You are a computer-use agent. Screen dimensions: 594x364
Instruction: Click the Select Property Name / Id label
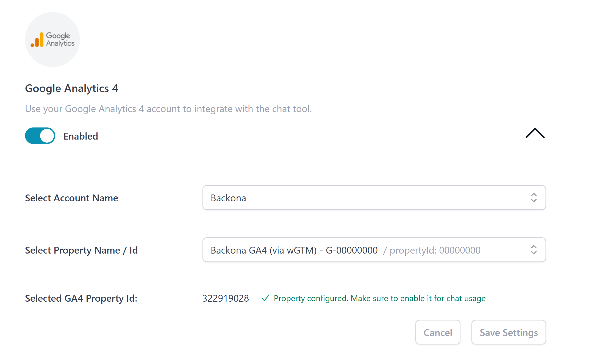coord(81,250)
